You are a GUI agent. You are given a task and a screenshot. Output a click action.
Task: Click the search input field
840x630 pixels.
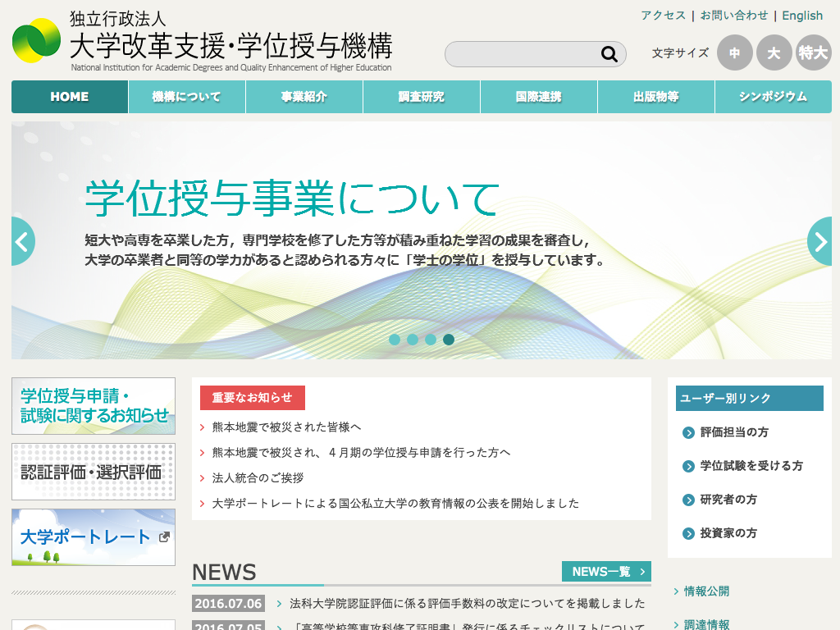point(521,54)
